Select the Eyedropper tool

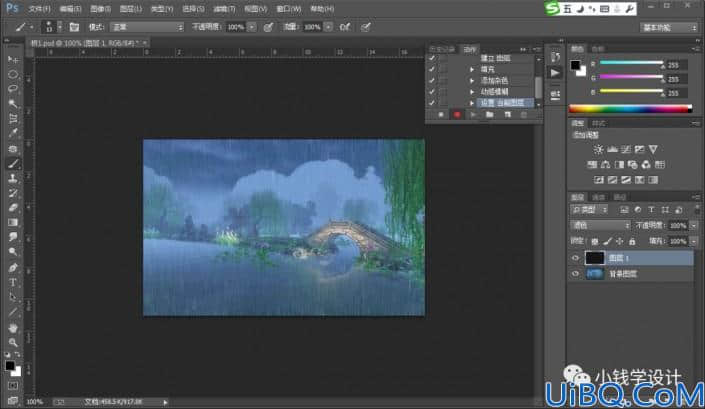click(x=13, y=133)
